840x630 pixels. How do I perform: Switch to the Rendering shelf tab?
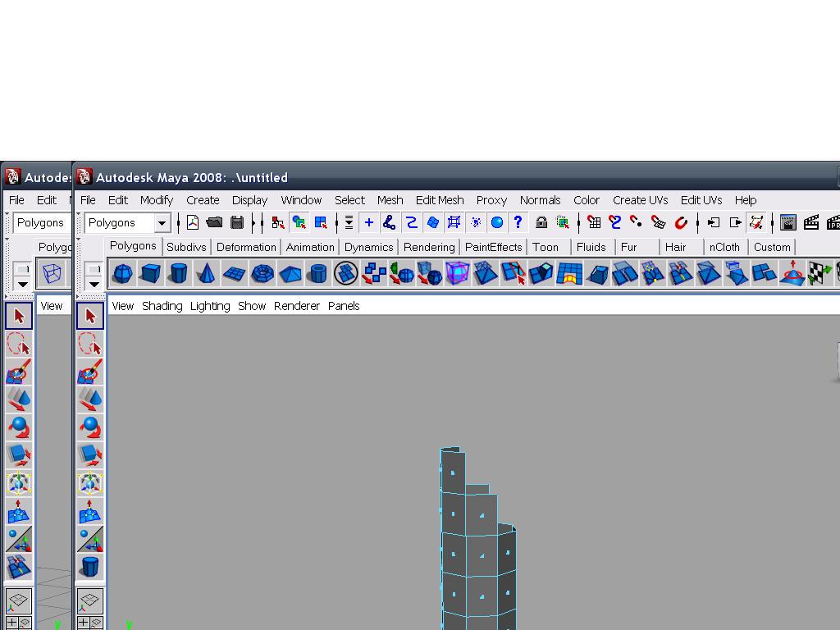click(429, 247)
